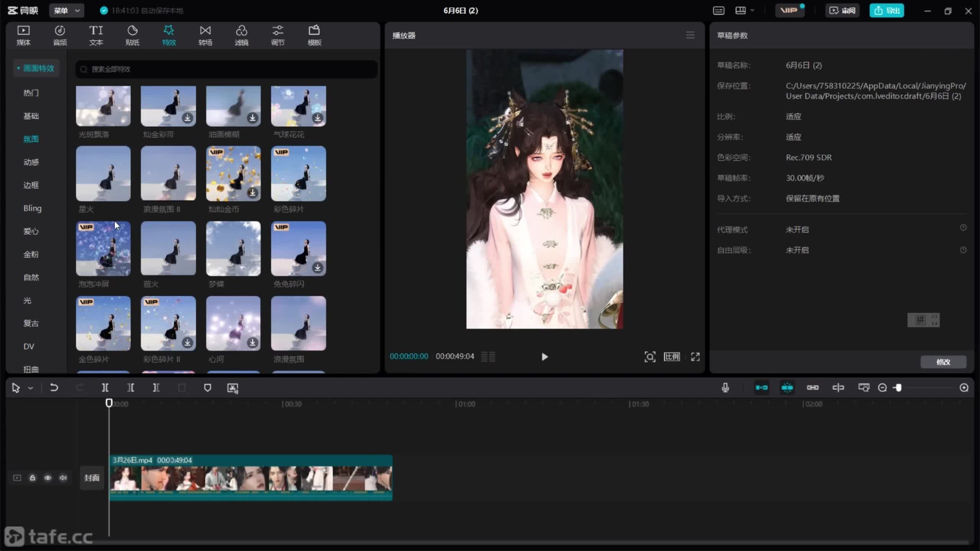Select the 星火 effect thumbnail
Image resolution: width=980 pixels, height=551 pixels.
pos(103,173)
